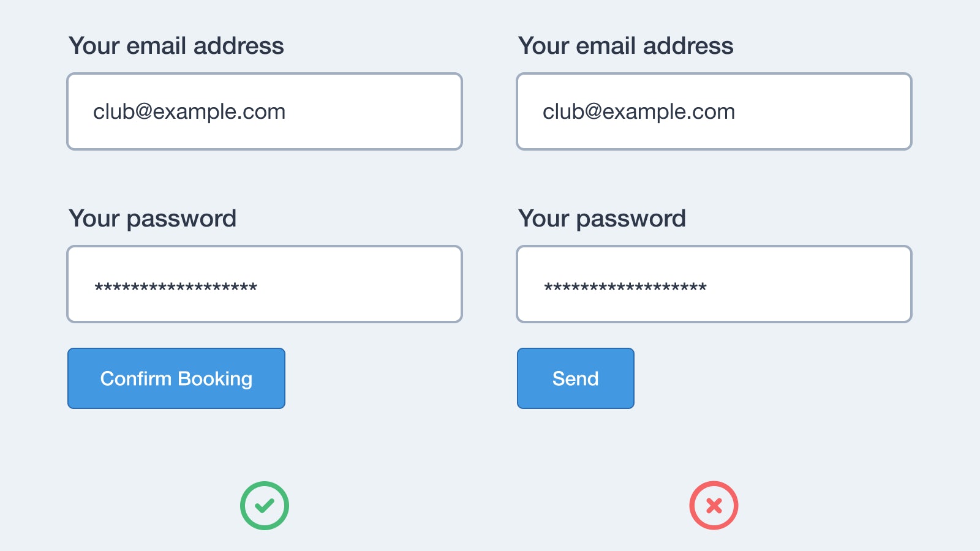Submit the form with the X example

(575, 378)
